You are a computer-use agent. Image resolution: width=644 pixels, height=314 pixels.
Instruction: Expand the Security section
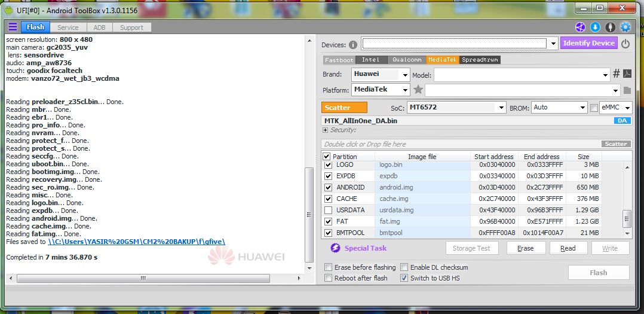[x=326, y=130]
